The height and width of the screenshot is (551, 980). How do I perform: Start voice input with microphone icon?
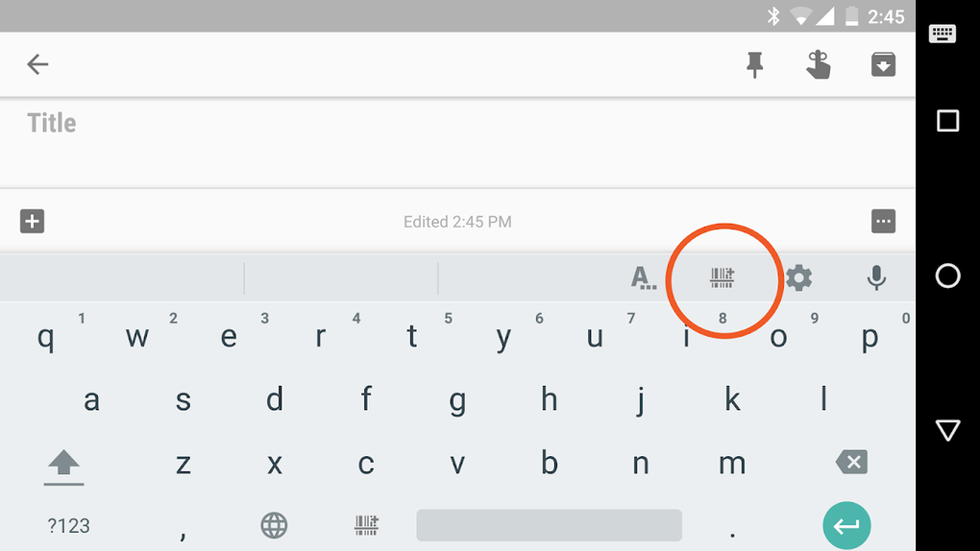click(877, 278)
